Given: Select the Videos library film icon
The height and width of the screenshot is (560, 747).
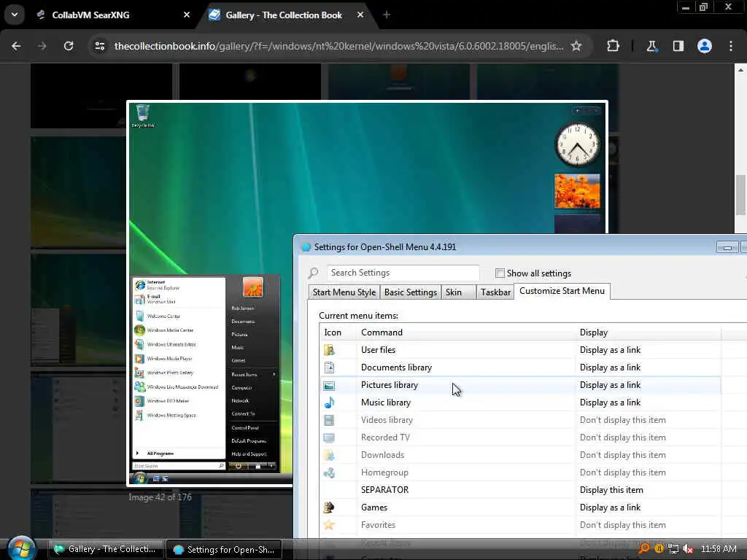Looking at the screenshot, I should point(329,420).
